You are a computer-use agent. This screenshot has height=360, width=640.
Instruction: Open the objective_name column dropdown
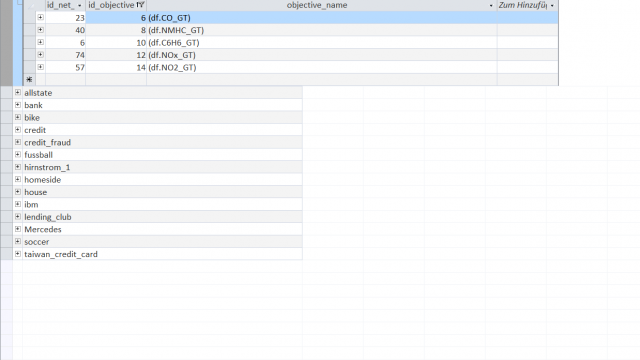click(491, 5)
